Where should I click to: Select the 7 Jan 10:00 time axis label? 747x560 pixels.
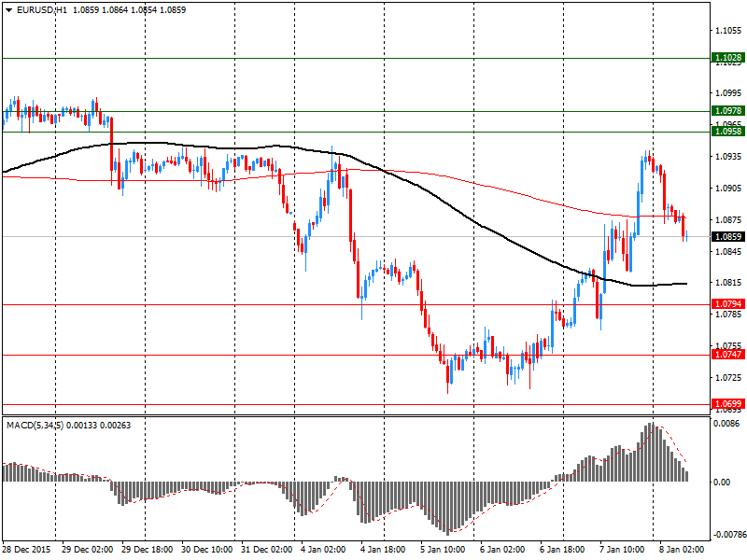pyautogui.click(x=622, y=550)
